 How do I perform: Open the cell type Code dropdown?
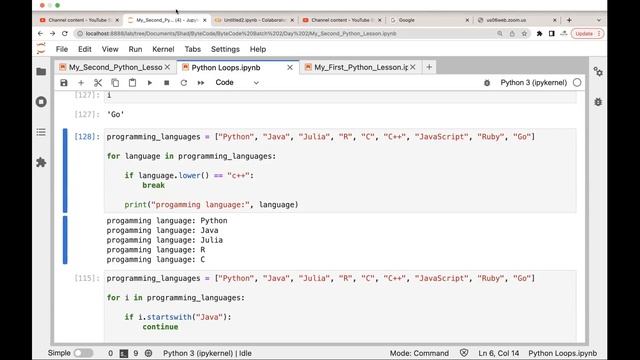pyautogui.click(x=237, y=82)
